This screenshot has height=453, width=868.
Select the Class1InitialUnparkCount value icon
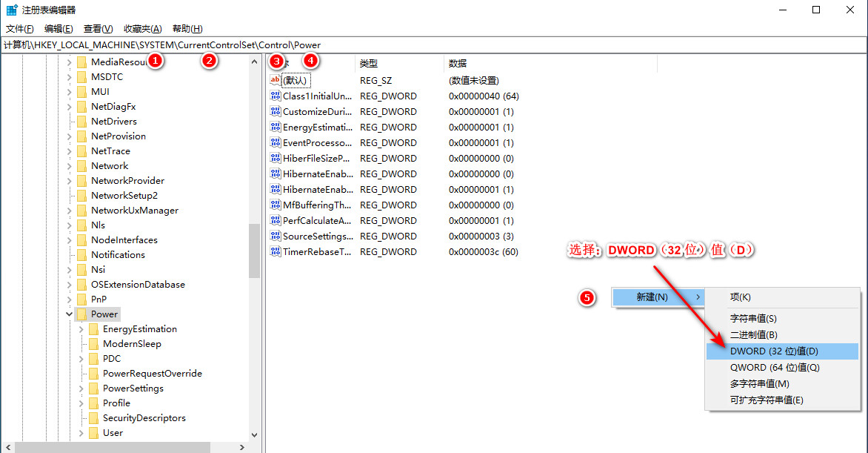(x=276, y=96)
